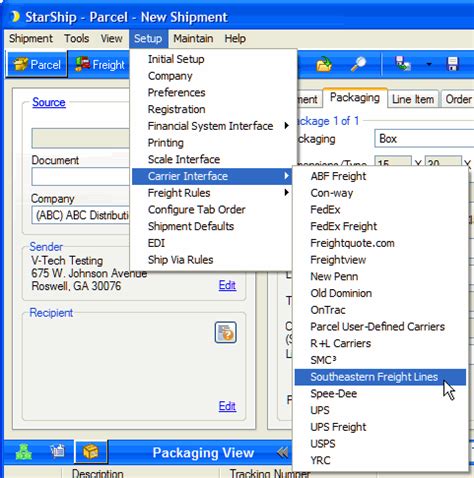This screenshot has width=474, height=478.
Task: Select SMC³ carrier entry
Action: point(380,360)
